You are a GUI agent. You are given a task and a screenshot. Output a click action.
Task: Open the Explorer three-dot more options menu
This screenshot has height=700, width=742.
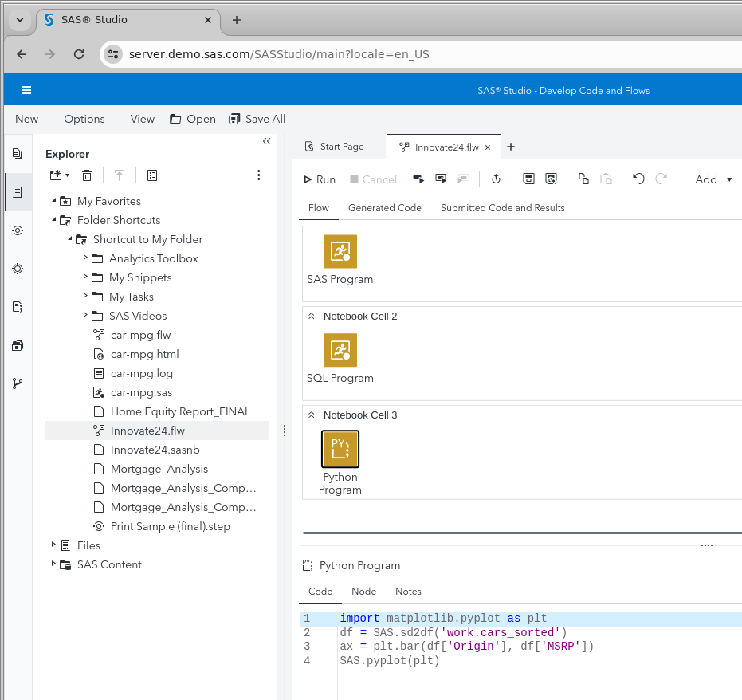tap(258, 175)
